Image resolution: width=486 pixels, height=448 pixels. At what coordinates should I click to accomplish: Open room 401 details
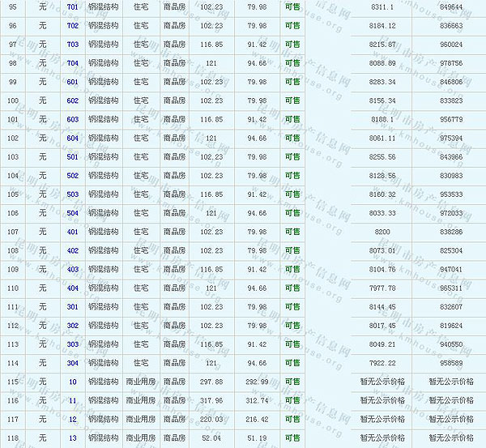tap(73, 232)
